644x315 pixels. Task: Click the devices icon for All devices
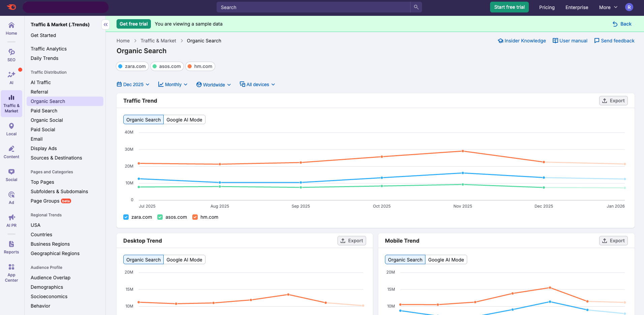[243, 84]
